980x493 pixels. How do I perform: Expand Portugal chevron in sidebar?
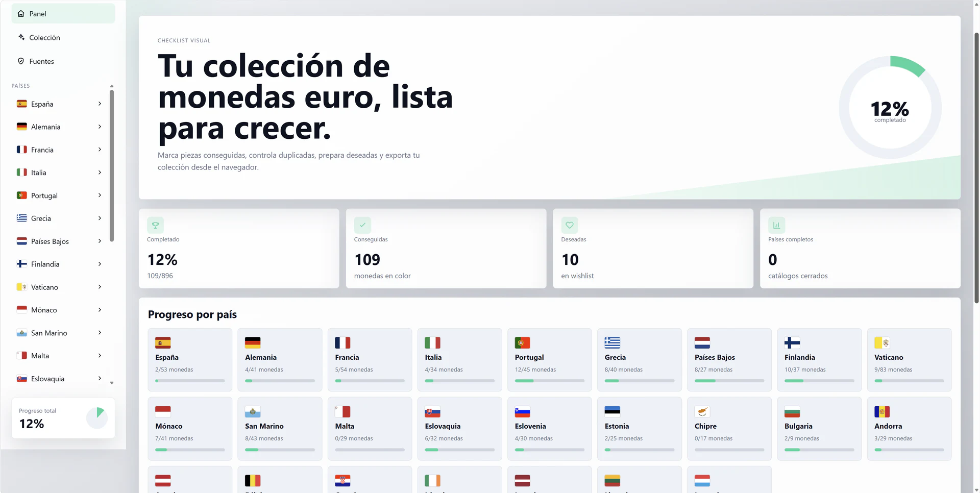[100, 195]
